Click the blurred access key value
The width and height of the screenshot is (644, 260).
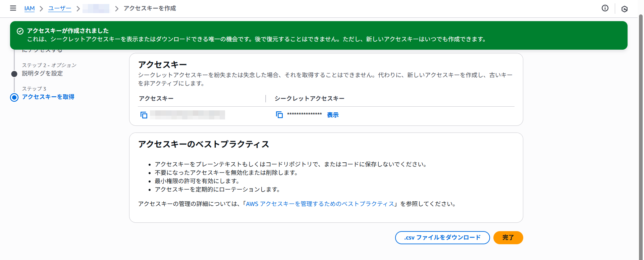(187, 115)
